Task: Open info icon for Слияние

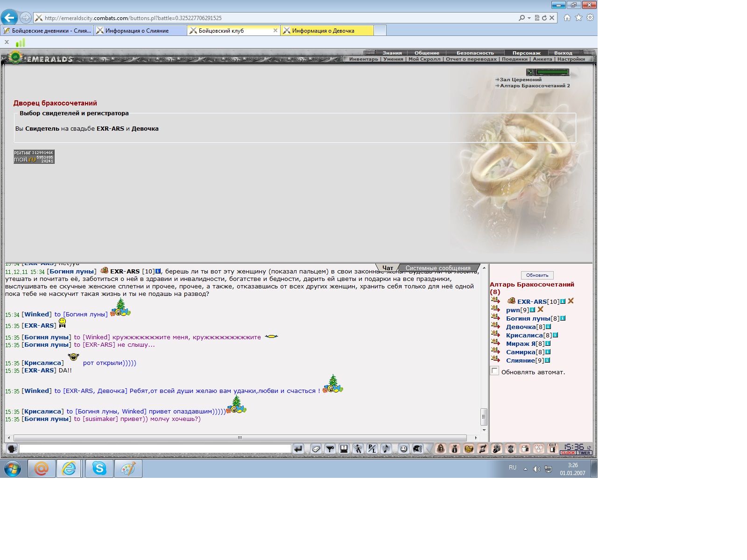Action: tap(547, 360)
